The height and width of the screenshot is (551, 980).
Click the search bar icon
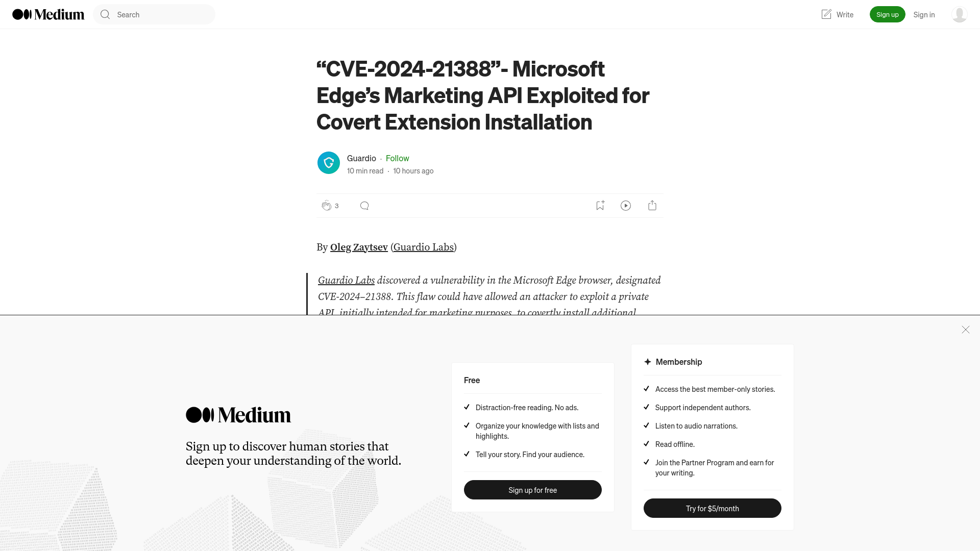coord(105,14)
